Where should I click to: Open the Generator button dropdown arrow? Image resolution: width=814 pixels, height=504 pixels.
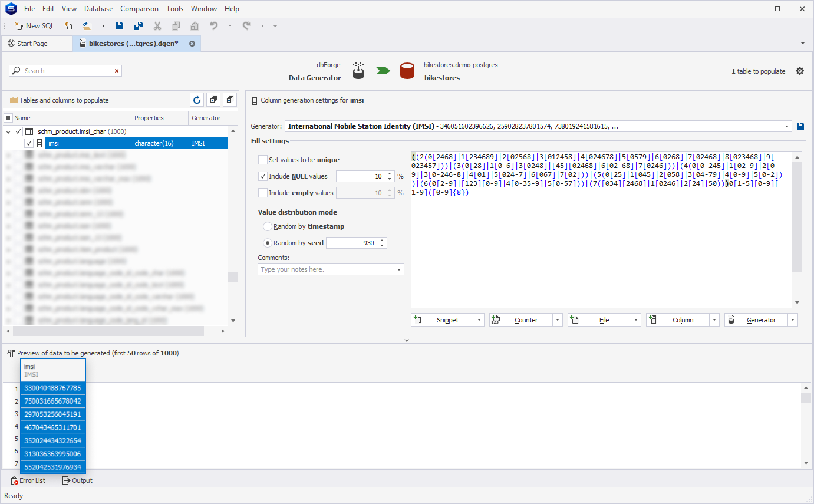pos(793,320)
